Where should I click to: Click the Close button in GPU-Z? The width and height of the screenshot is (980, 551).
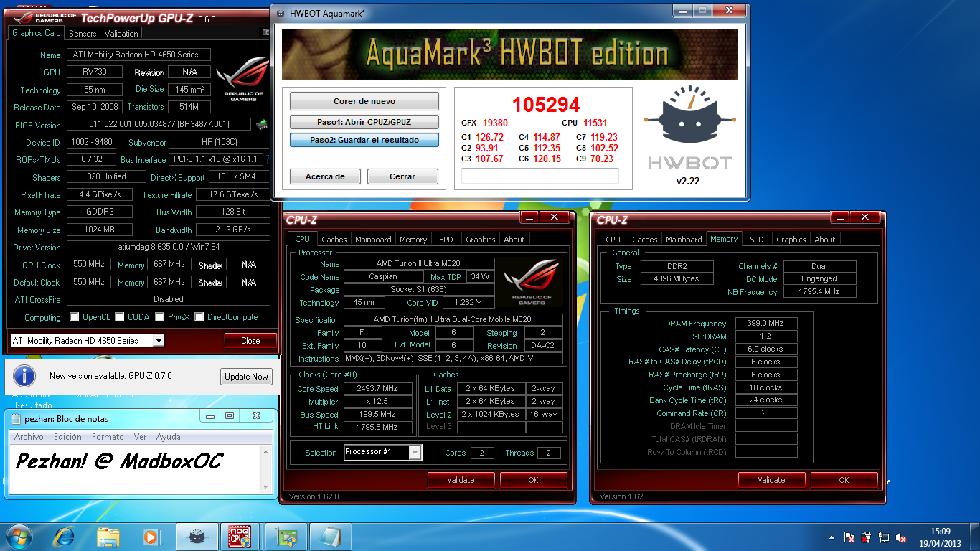click(250, 341)
